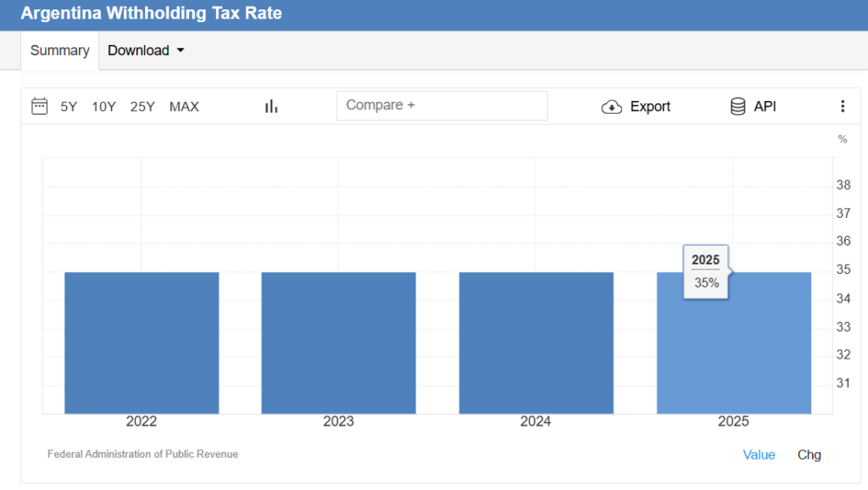The height and width of the screenshot is (490, 868).
Task: Switch chart to Value view
Action: (x=759, y=454)
